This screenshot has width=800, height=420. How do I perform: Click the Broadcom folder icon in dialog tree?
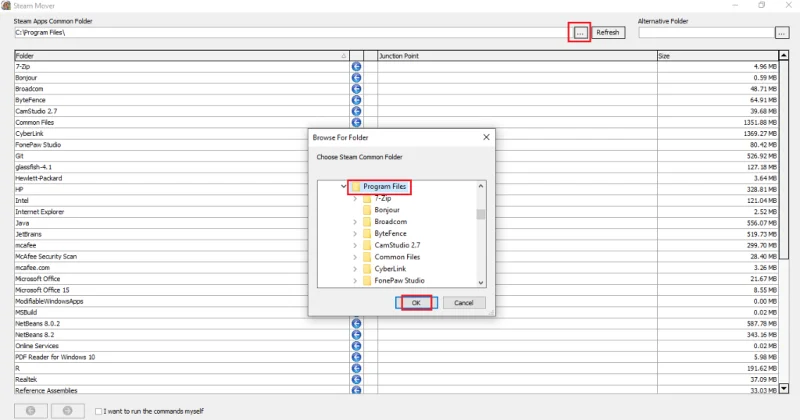point(367,222)
